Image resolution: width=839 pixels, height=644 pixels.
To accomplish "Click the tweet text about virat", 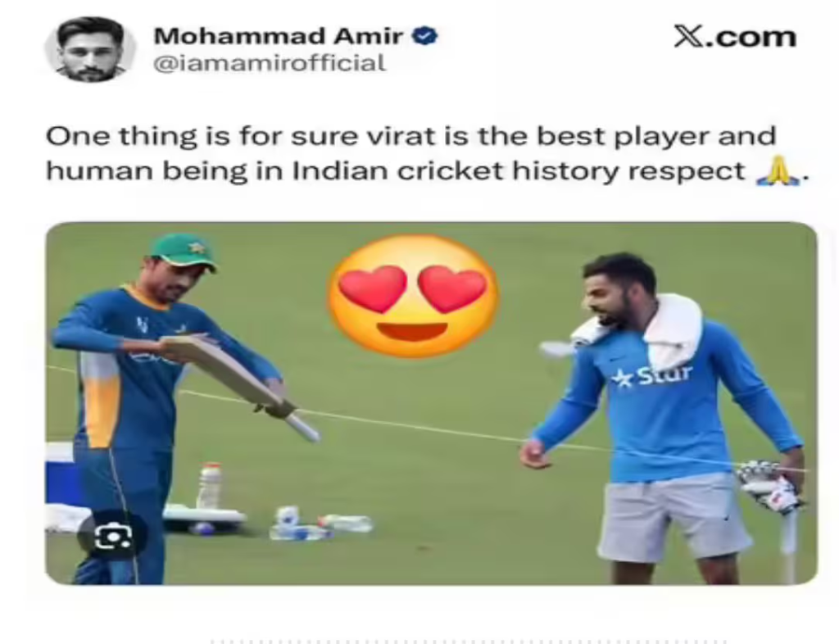I will coord(426,154).
